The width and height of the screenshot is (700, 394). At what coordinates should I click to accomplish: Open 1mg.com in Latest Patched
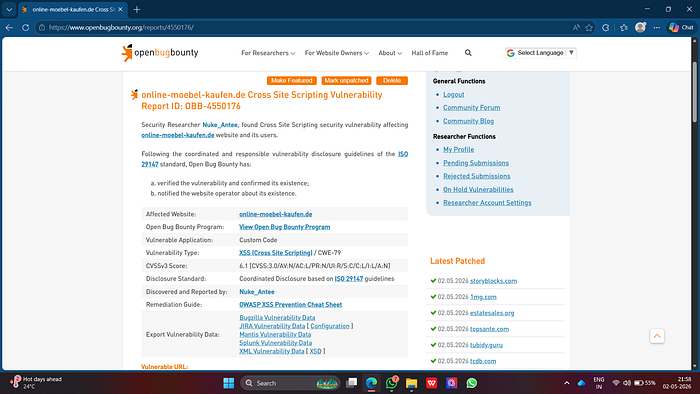[x=483, y=297]
